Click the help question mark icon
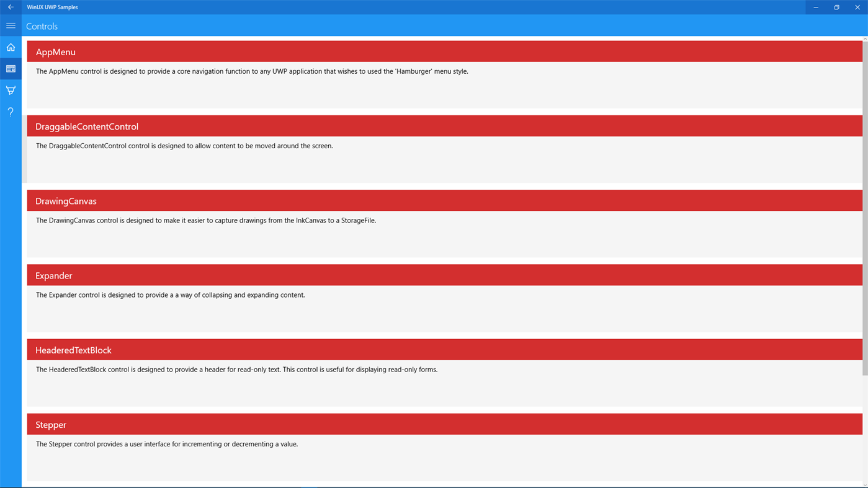 (x=11, y=112)
